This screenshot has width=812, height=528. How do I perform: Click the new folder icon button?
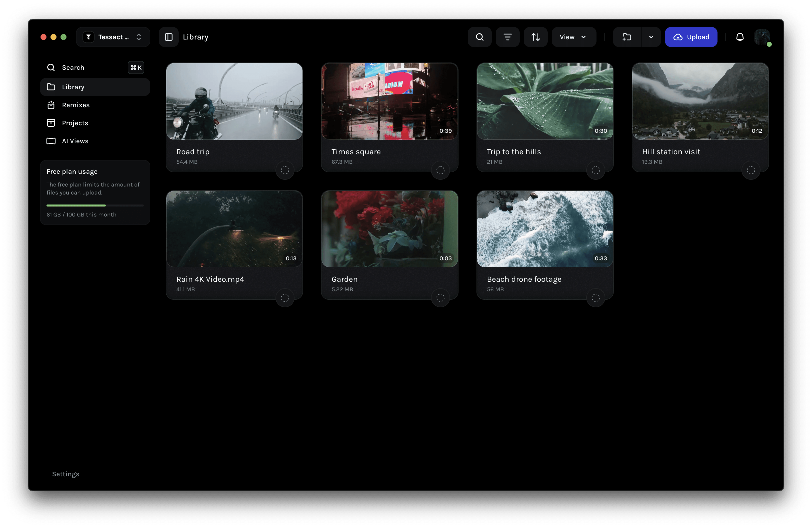[627, 37]
